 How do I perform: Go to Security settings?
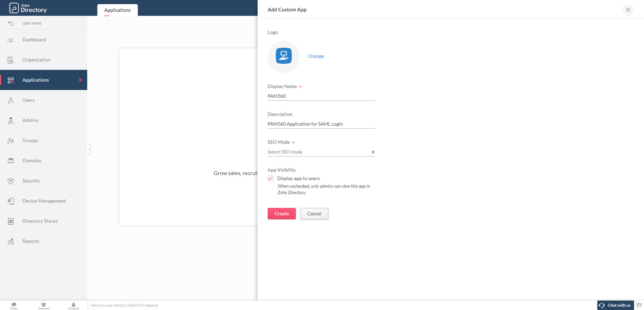tap(44, 181)
